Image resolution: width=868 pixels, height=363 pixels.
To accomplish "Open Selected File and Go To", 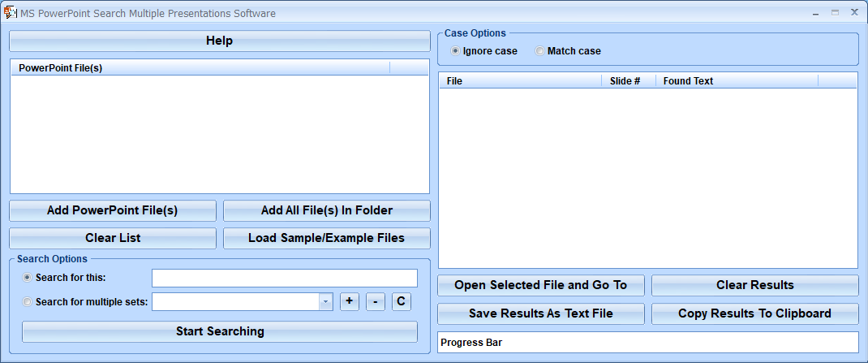I will tap(541, 285).
